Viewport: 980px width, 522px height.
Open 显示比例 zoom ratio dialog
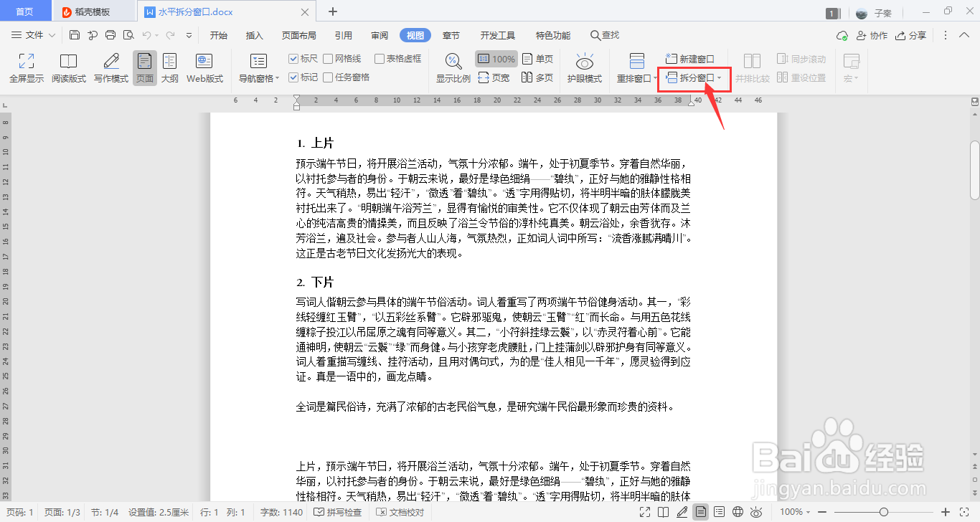tap(452, 68)
